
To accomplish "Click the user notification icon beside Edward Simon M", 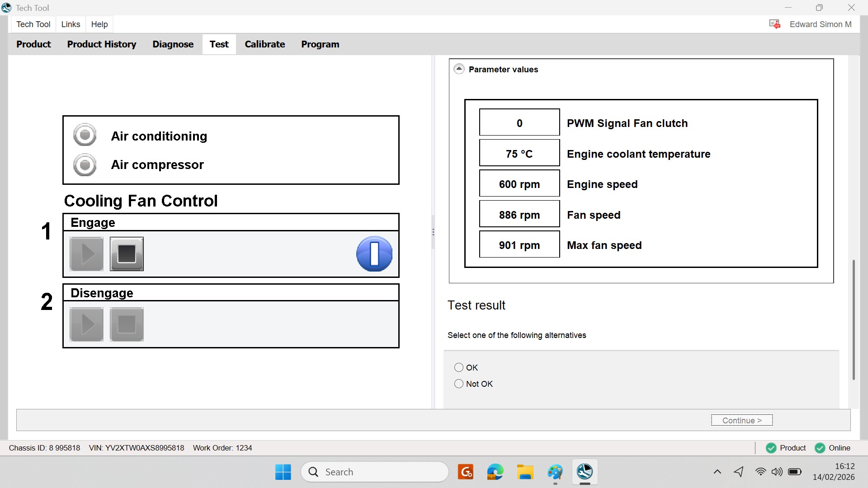I will point(775,24).
